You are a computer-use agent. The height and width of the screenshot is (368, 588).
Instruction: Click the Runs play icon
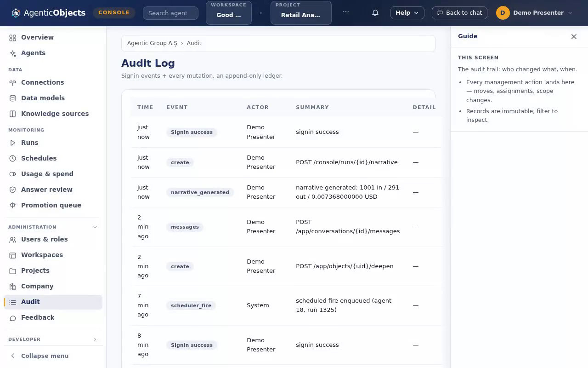(13, 143)
